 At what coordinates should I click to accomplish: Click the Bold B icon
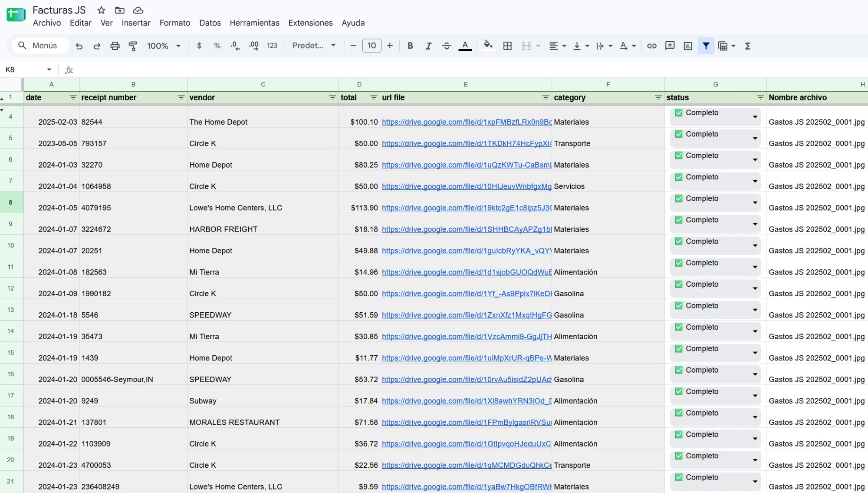(410, 46)
